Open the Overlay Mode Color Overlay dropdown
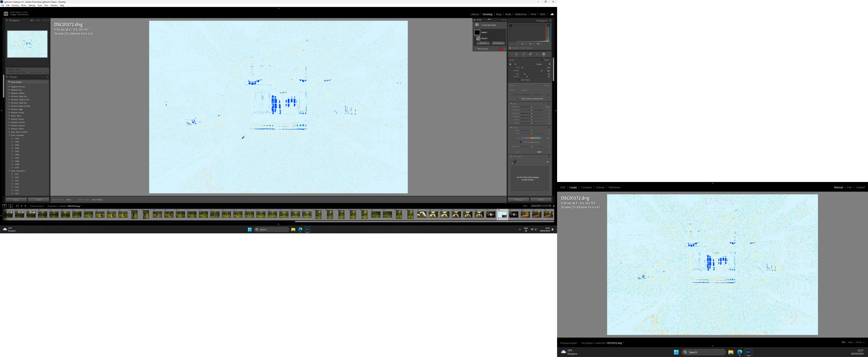Viewport: 868px width, 357px height. click(98, 200)
